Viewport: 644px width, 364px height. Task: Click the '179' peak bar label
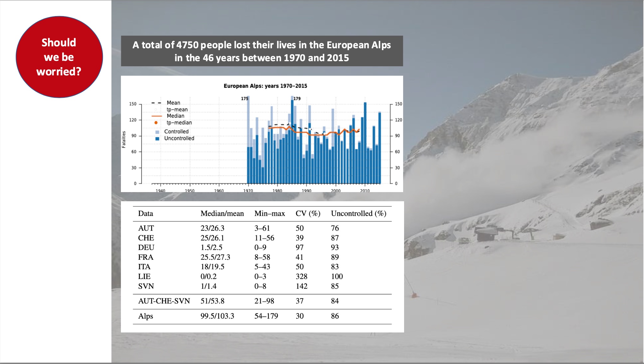297,98
